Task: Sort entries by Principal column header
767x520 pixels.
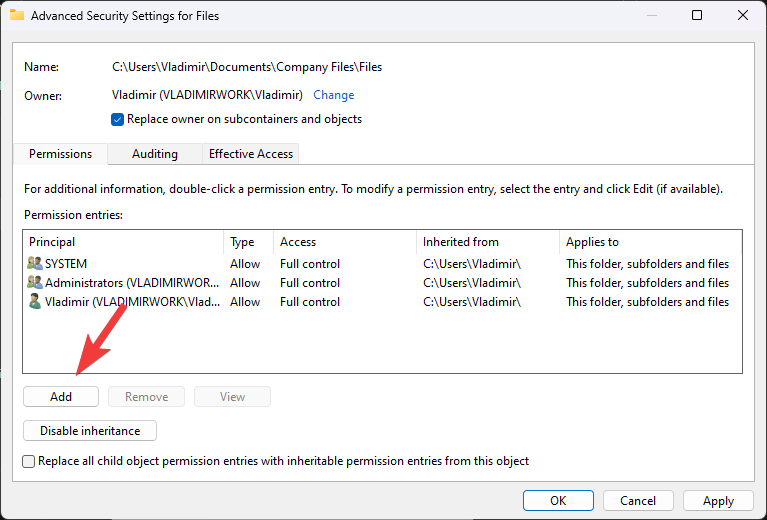Action: tap(122, 242)
